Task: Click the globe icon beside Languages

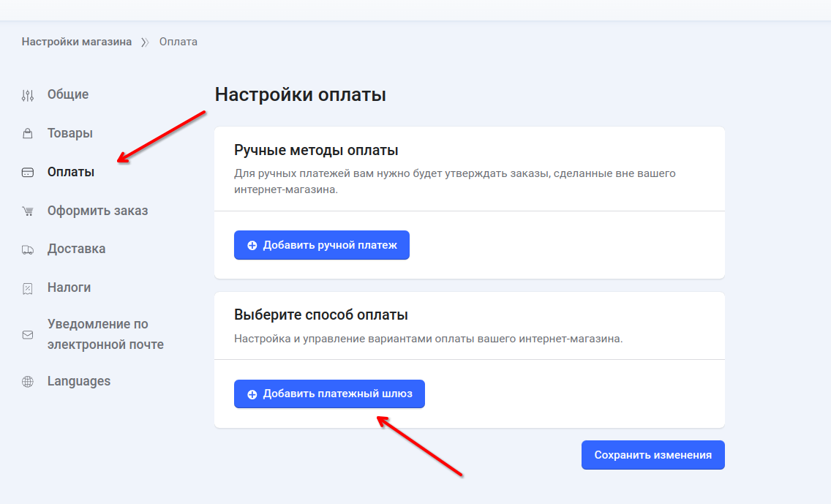Action: pos(28,382)
